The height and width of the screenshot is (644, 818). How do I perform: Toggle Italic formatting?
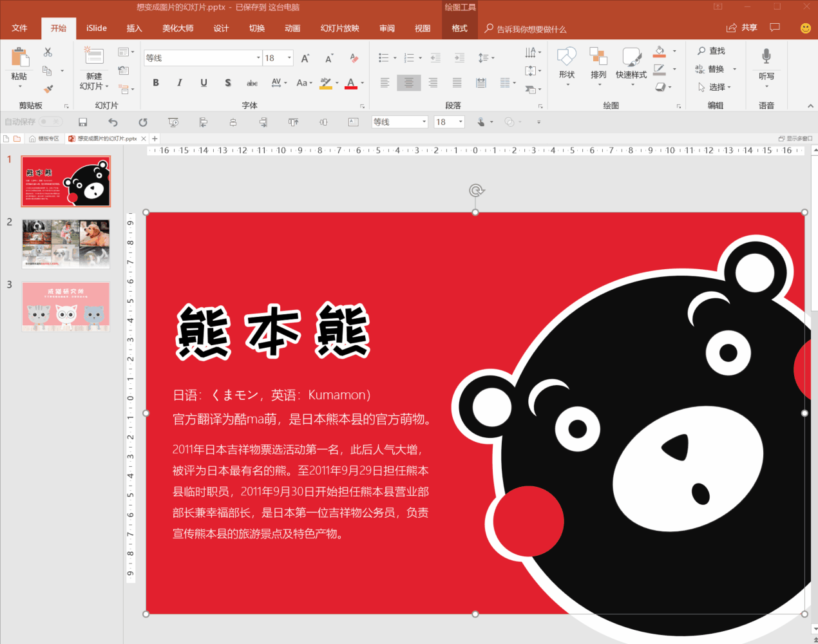pyautogui.click(x=180, y=82)
